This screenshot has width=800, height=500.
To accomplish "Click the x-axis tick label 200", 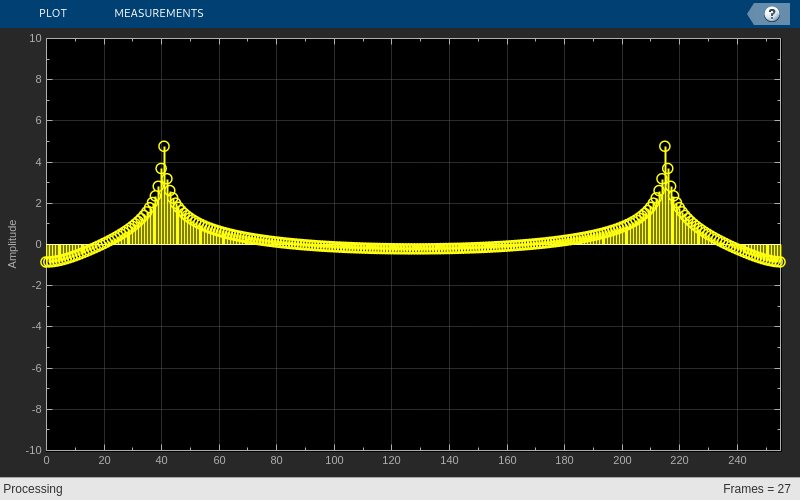I will [622, 460].
